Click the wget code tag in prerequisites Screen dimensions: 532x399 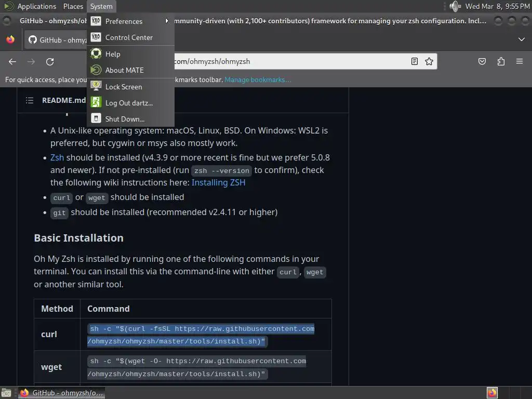pyautogui.click(x=97, y=198)
